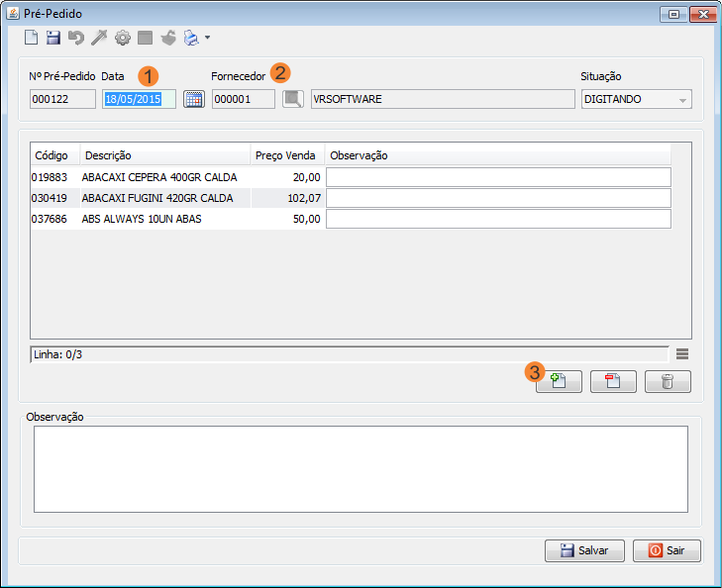722x588 pixels.
Task: Click the Sair button
Action: (x=667, y=550)
